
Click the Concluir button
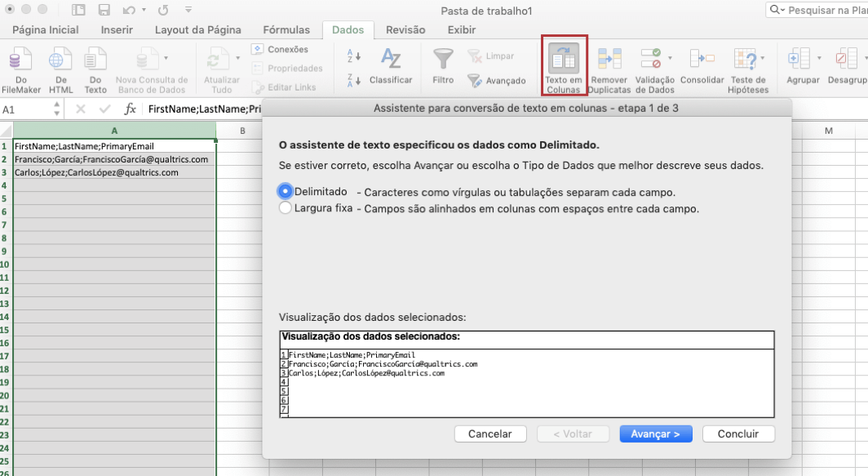click(738, 434)
